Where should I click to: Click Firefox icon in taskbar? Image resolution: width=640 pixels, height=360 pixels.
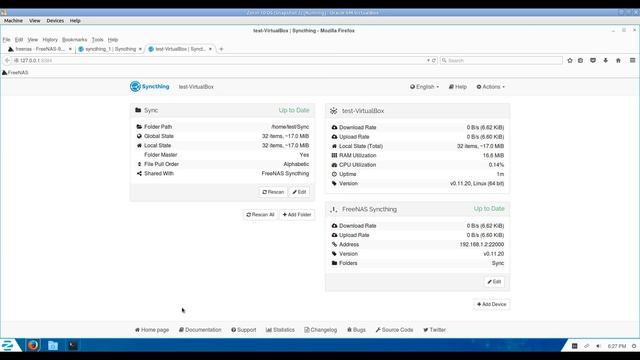33,345
